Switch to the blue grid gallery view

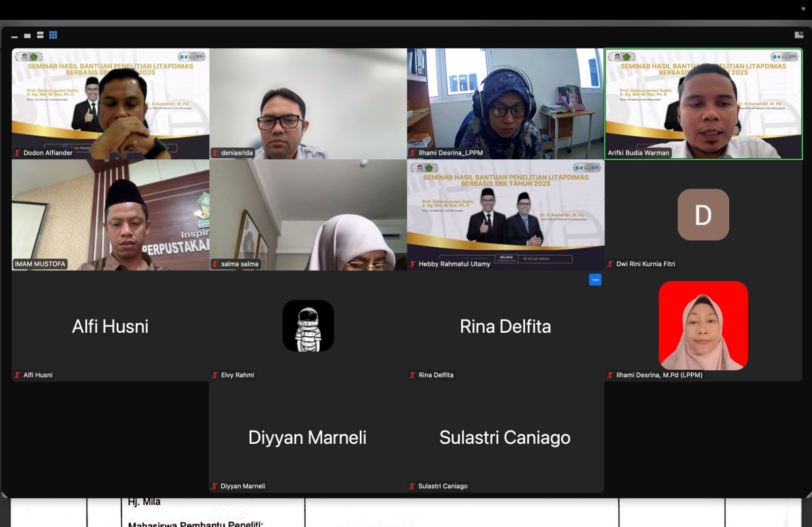(x=53, y=35)
